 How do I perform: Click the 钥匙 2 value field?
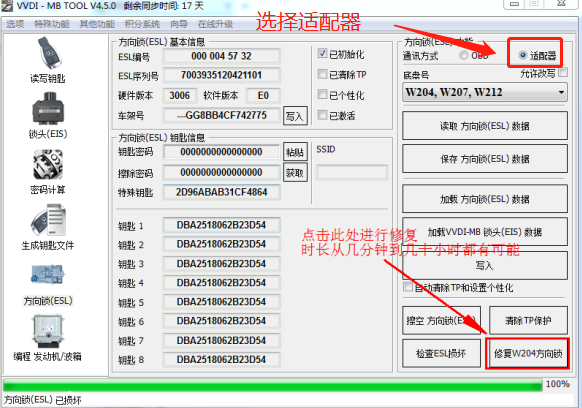click(222, 244)
